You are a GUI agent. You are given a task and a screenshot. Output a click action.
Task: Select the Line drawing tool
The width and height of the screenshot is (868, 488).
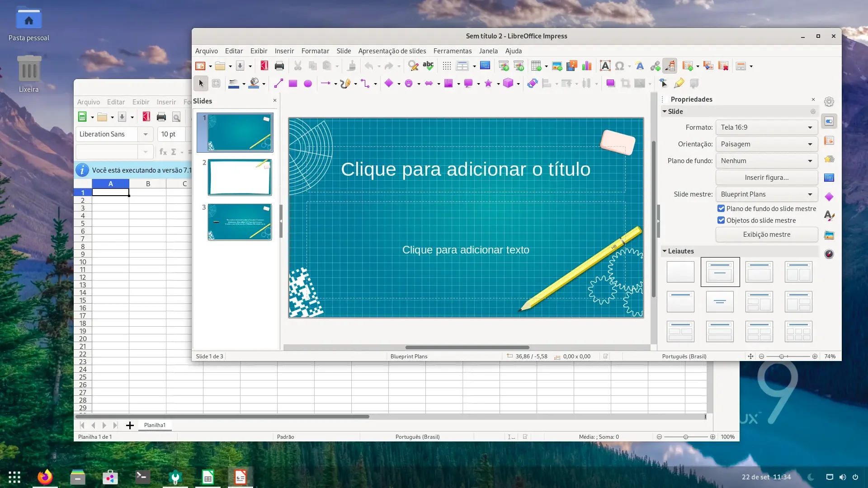coord(278,83)
